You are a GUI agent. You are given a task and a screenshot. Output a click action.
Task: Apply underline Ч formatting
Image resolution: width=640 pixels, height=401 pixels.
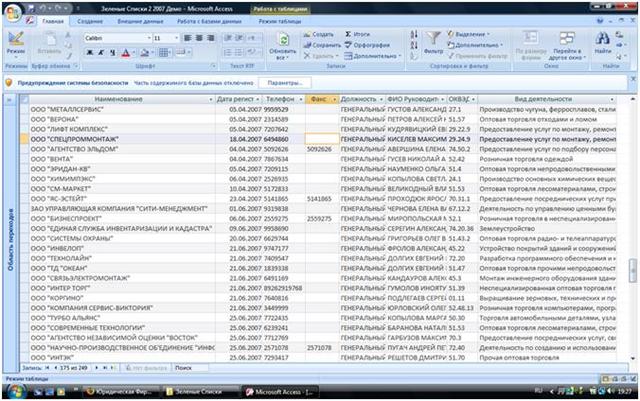[x=112, y=53]
